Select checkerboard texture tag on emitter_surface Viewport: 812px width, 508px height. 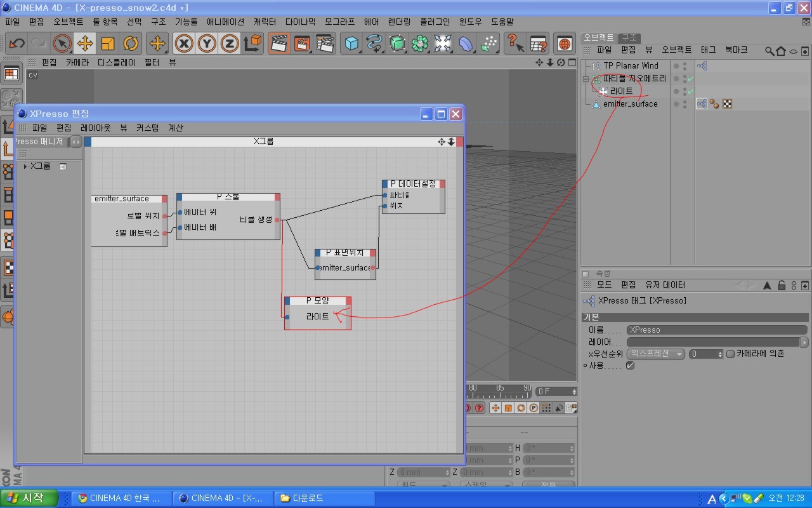point(728,104)
